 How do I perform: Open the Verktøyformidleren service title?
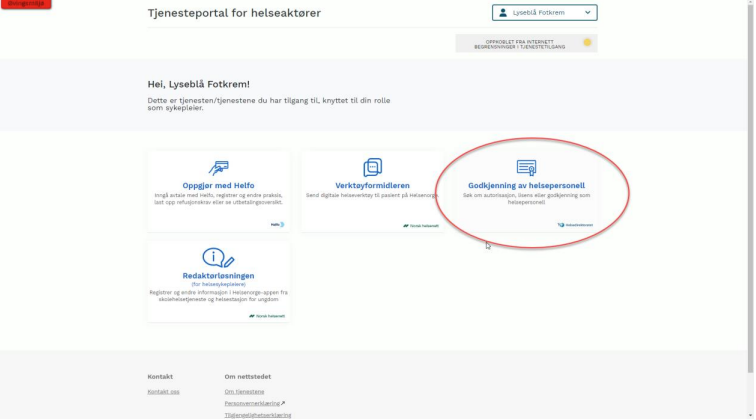click(372, 185)
